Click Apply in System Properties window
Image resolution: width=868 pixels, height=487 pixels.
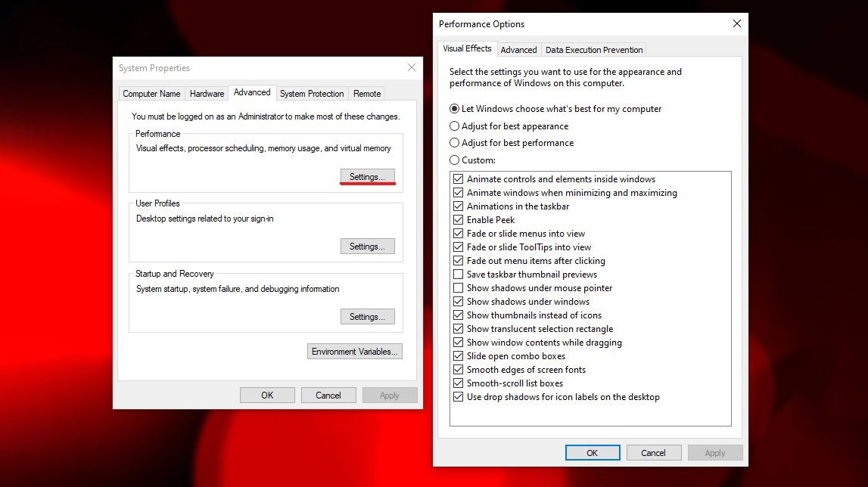[390, 395]
